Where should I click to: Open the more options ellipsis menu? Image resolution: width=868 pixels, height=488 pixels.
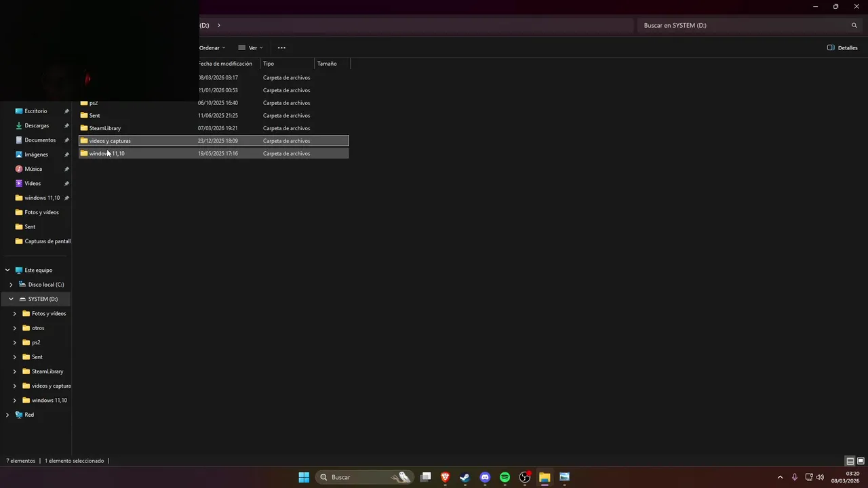coord(281,48)
